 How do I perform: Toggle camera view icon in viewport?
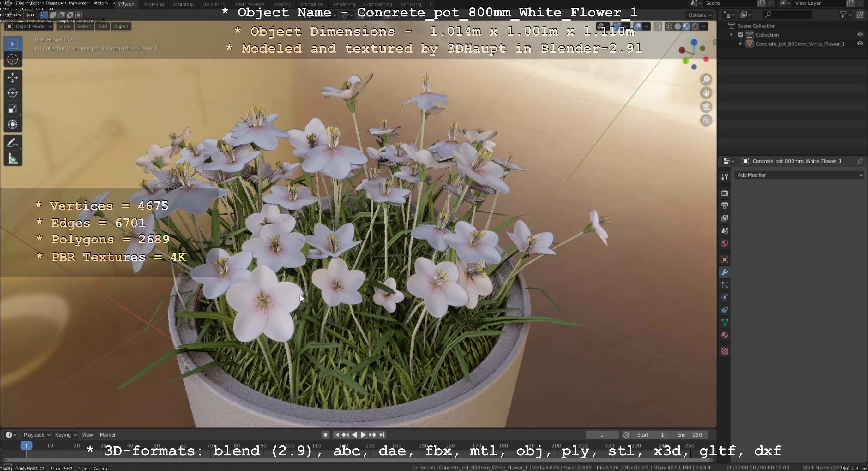click(x=706, y=107)
